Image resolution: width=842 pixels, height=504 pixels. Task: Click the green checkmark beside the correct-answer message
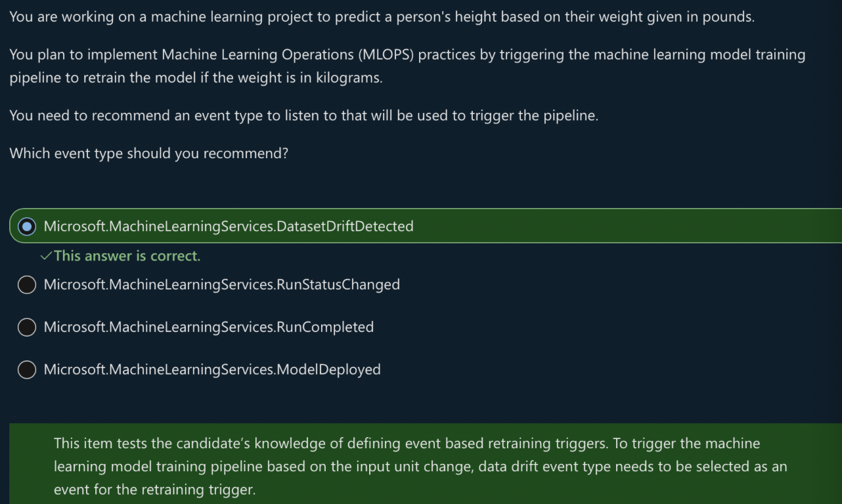[x=45, y=257]
